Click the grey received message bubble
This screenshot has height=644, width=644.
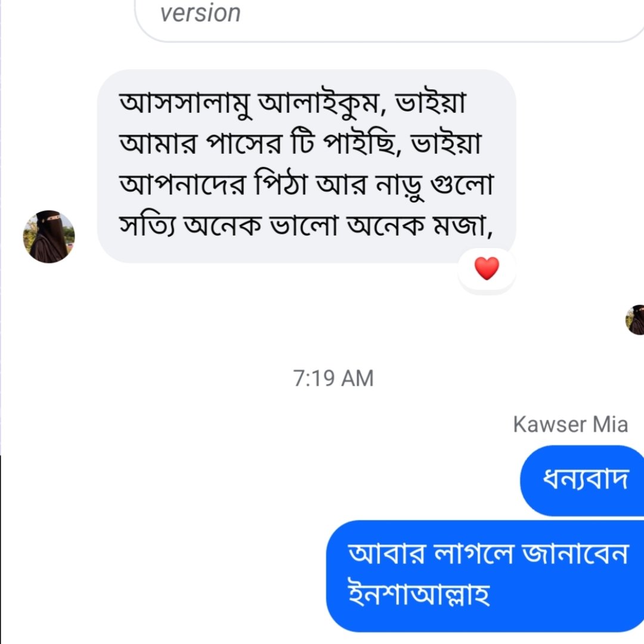[x=306, y=166]
